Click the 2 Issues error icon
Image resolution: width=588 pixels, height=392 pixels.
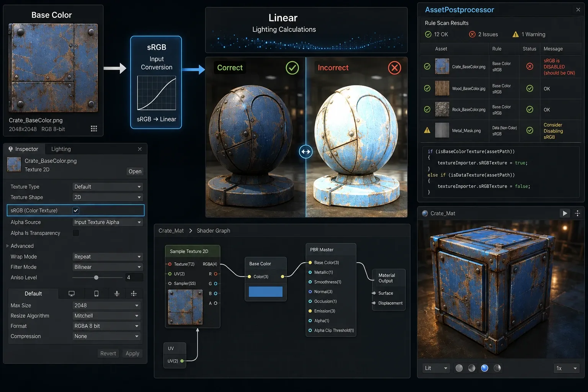[472, 34]
